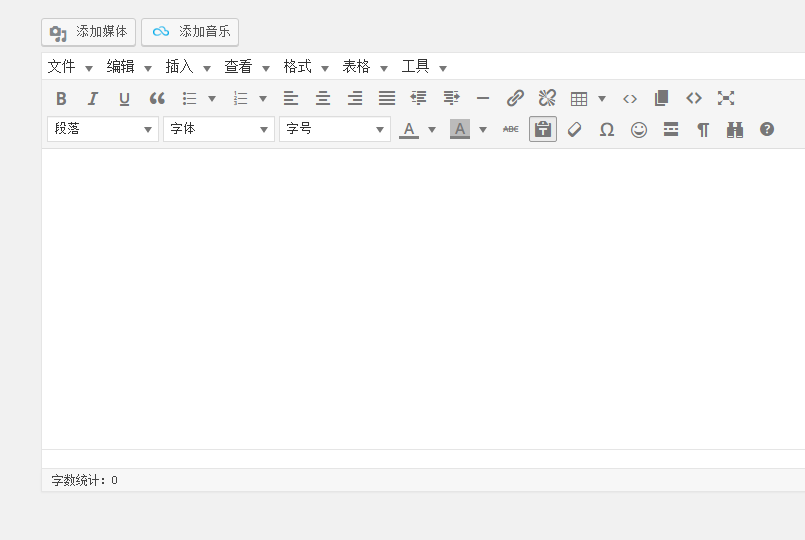Open the 文件 menu
The height and width of the screenshot is (540, 805).
tap(70, 67)
